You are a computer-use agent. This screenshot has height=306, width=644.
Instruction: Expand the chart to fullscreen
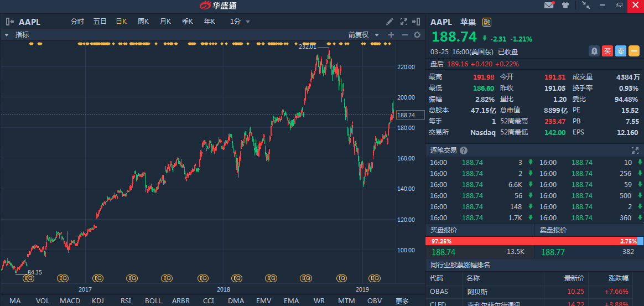pyautogui.click(x=404, y=22)
